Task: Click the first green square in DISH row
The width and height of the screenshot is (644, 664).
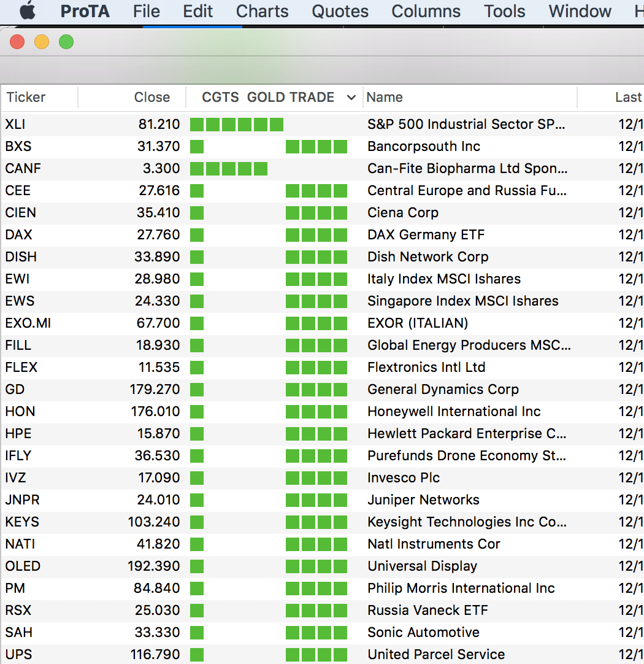Action: point(197,257)
